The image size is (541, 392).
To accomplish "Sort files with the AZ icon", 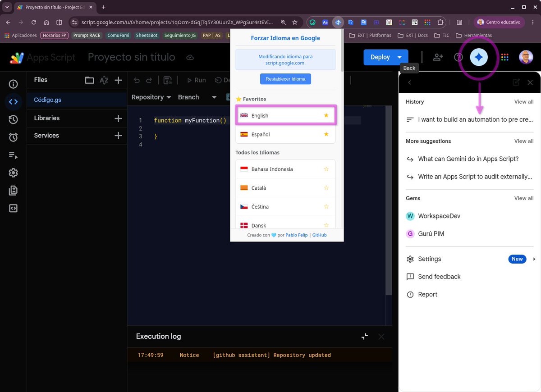I will (x=104, y=80).
